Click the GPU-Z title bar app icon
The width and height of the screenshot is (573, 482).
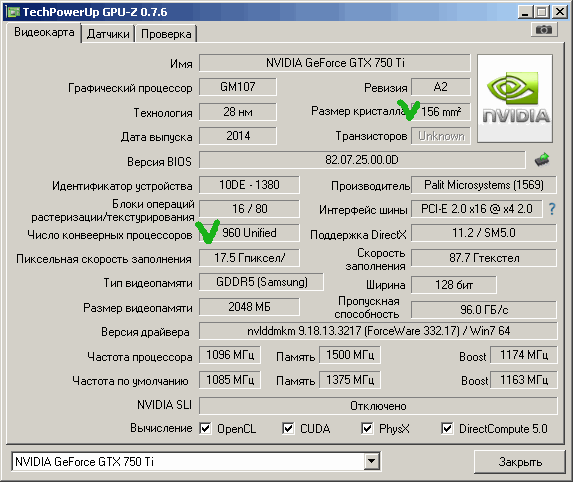tap(13, 12)
